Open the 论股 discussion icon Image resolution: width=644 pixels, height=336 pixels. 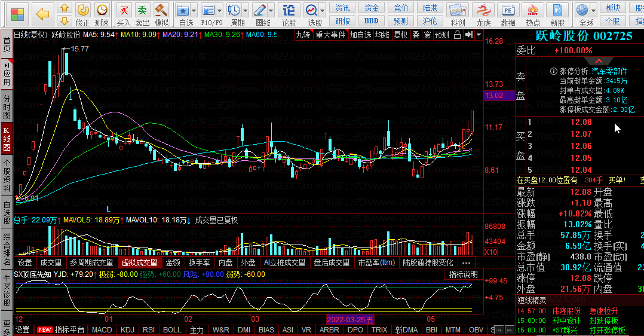point(289,10)
